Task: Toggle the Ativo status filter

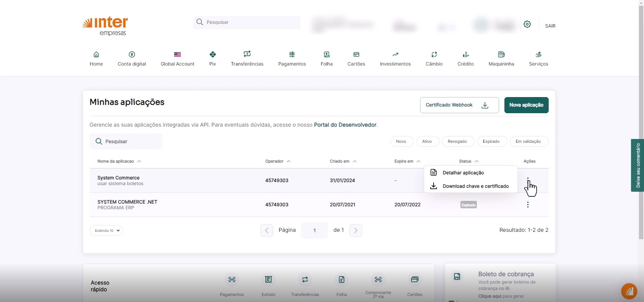Action: click(427, 141)
